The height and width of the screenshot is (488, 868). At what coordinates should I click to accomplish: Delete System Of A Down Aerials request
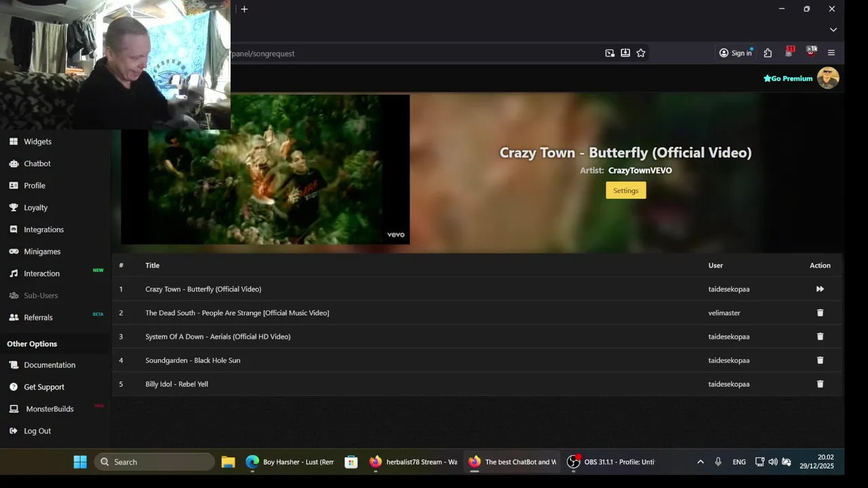coord(820,336)
